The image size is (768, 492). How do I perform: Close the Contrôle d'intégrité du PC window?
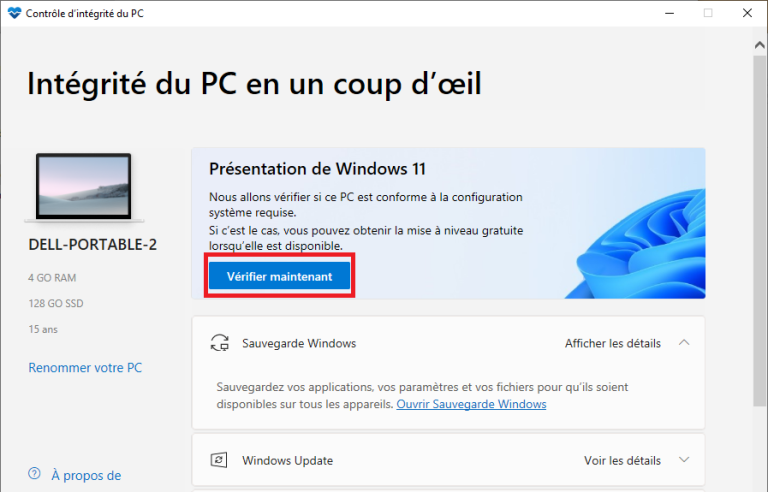(x=747, y=13)
